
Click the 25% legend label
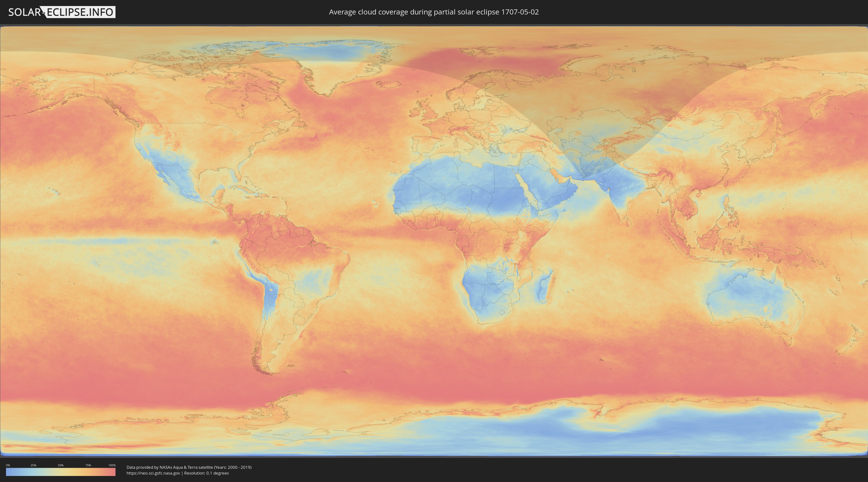tap(33, 465)
